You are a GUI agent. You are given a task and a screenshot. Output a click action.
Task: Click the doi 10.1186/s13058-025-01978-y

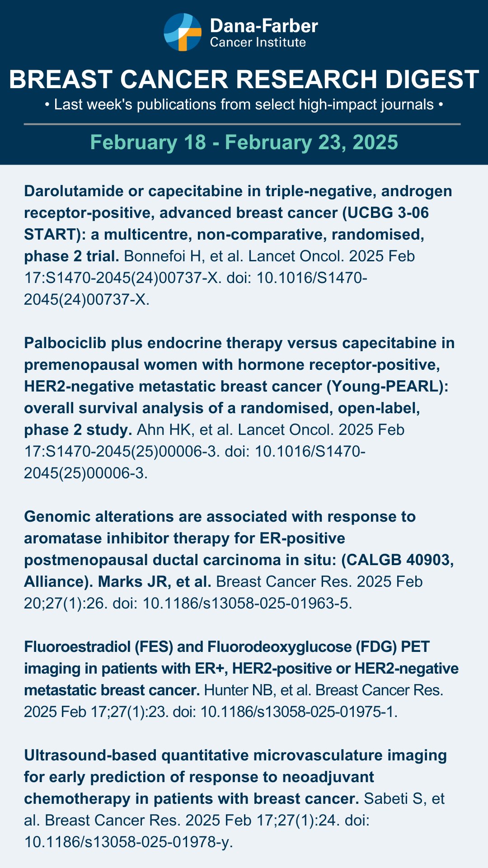197,831
